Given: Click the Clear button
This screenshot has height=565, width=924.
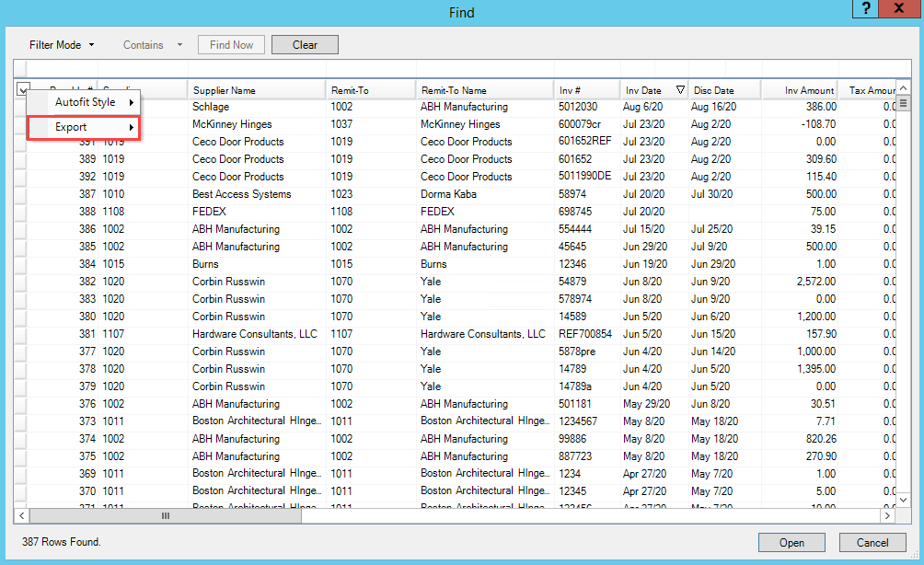Looking at the screenshot, I should pyautogui.click(x=305, y=45).
